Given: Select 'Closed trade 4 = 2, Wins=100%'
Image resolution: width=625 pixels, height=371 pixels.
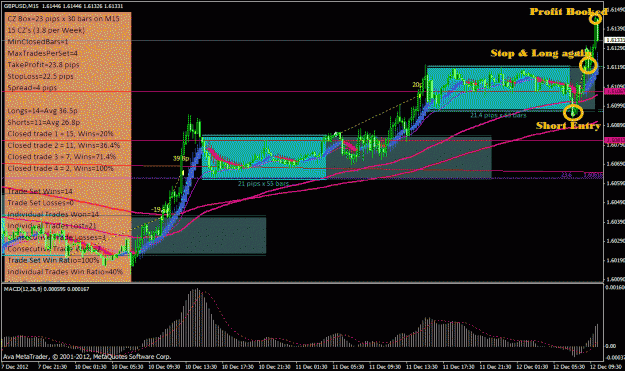Looking at the screenshot, I should tap(60, 168).
